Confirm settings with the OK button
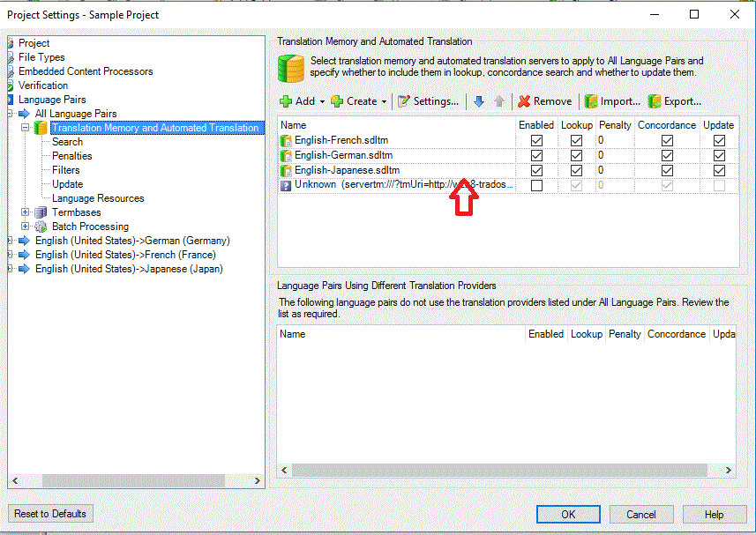The image size is (756, 535). (x=568, y=515)
